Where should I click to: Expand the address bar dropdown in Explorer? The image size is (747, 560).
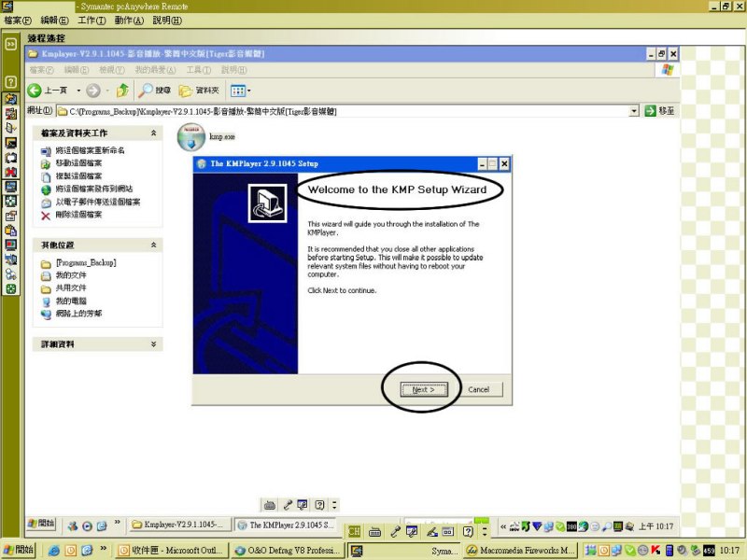coord(634,111)
